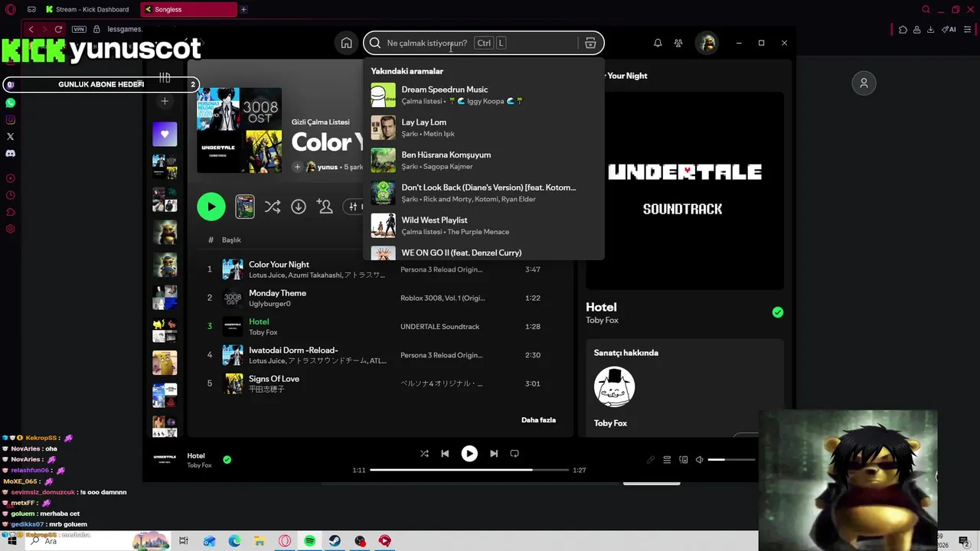Open recent search 'Lay Lay Lom'
This screenshot has height=551, width=980.
pos(484,128)
